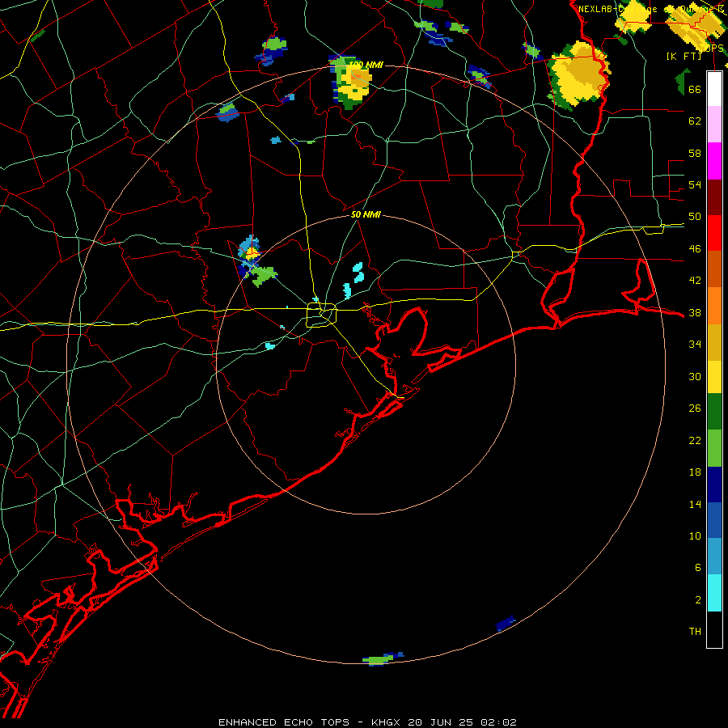Click the "62" legend value

click(x=695, y=121)
